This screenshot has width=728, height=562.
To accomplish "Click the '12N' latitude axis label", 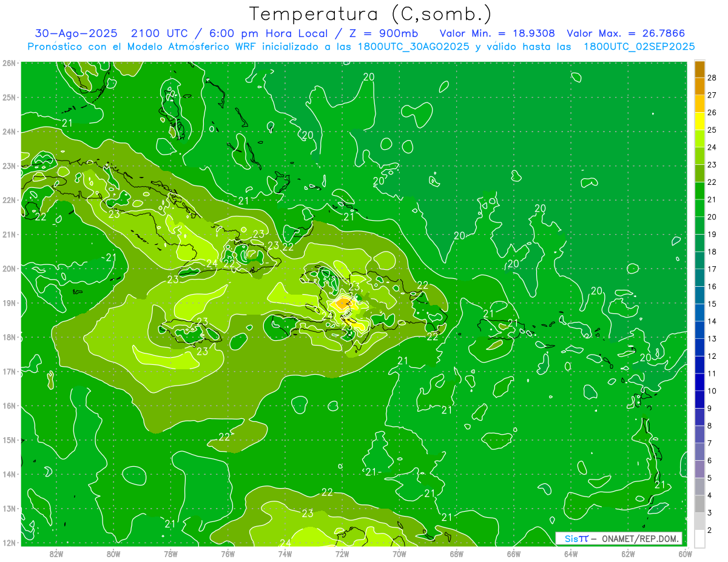I will 9,543.
